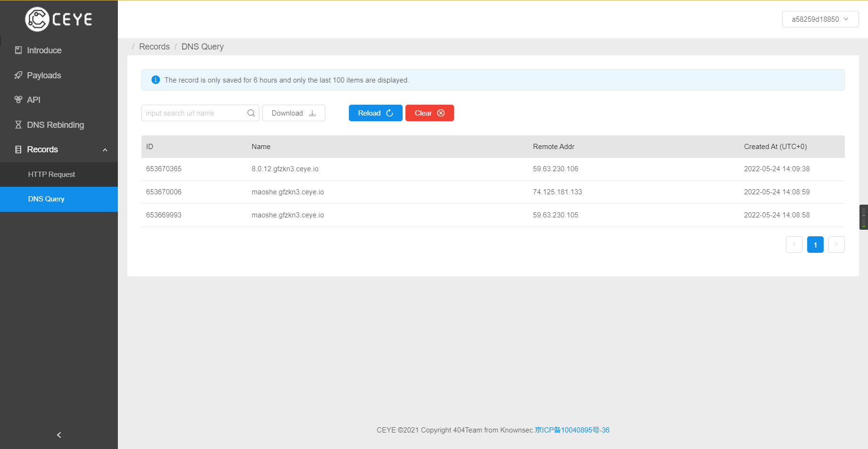Click remote address 74.125.181.133
The height and width of the screenshot is (449, 868).
pyautogui.click(x=557, y=192)
